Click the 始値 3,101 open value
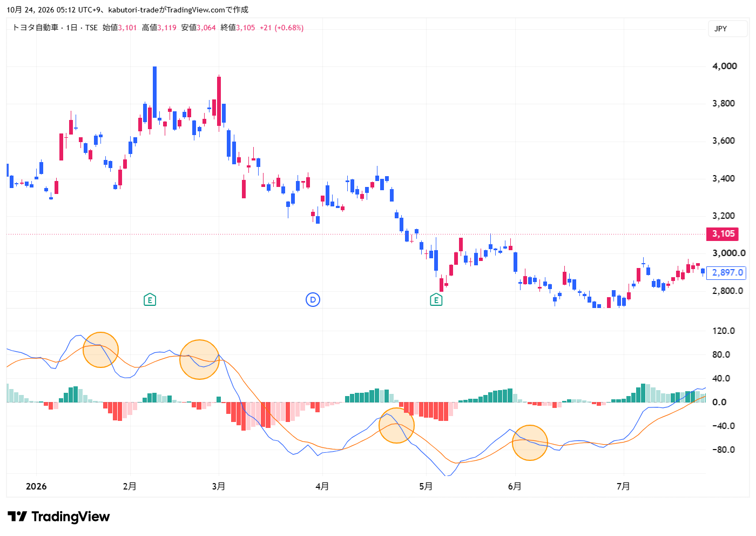The image size is (756, 536). click(120, 28)
